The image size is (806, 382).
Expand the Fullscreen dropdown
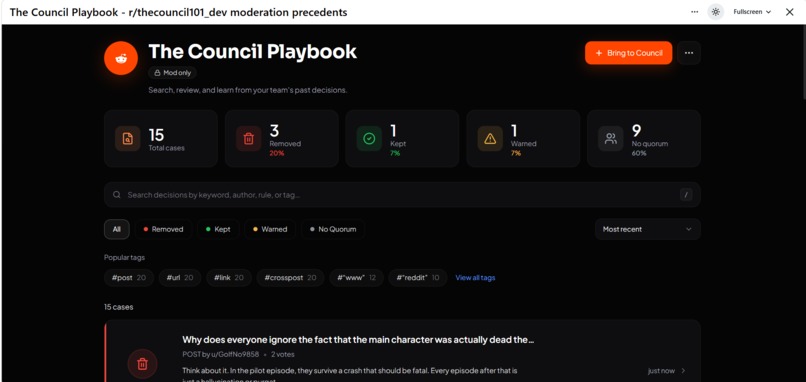752,12
